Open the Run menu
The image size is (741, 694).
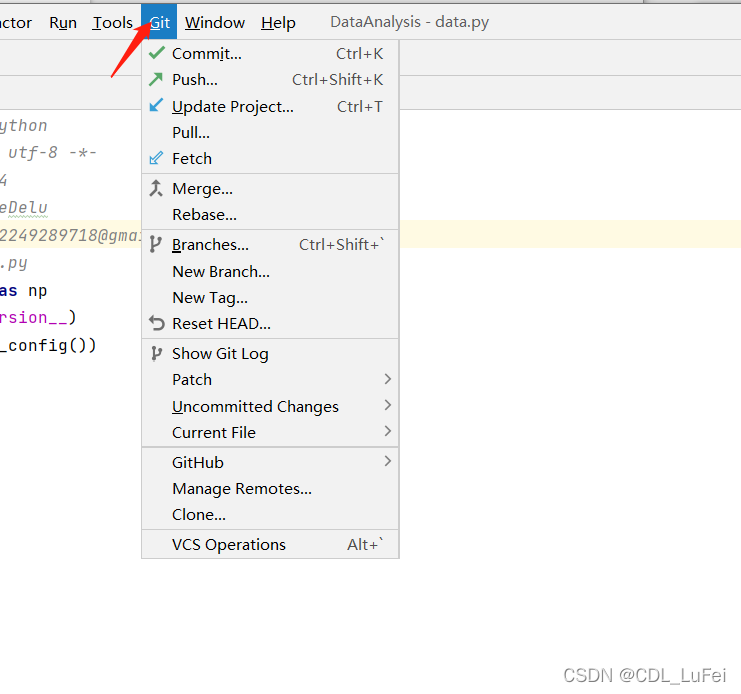pos(63,22)
